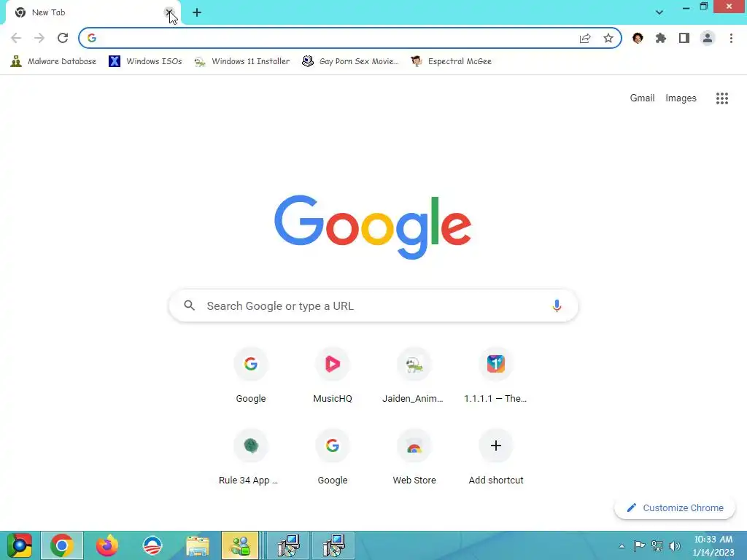This screenshot has width=747, height=560.
Task: Open the 1.1.1.1 shortcut tile
Action: pos(495,376)
